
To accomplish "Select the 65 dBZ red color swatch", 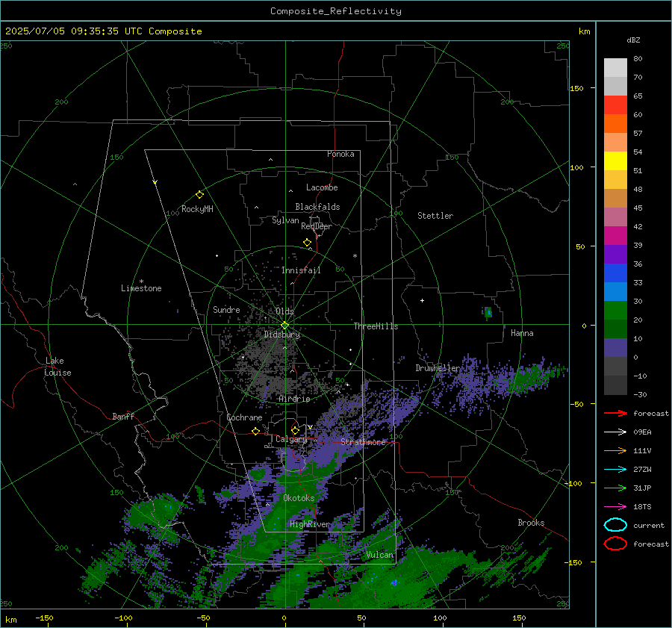I will click(x=615, y=105).
